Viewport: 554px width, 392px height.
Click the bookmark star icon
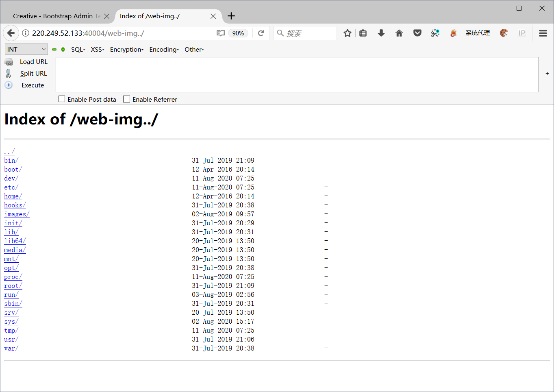347,33
